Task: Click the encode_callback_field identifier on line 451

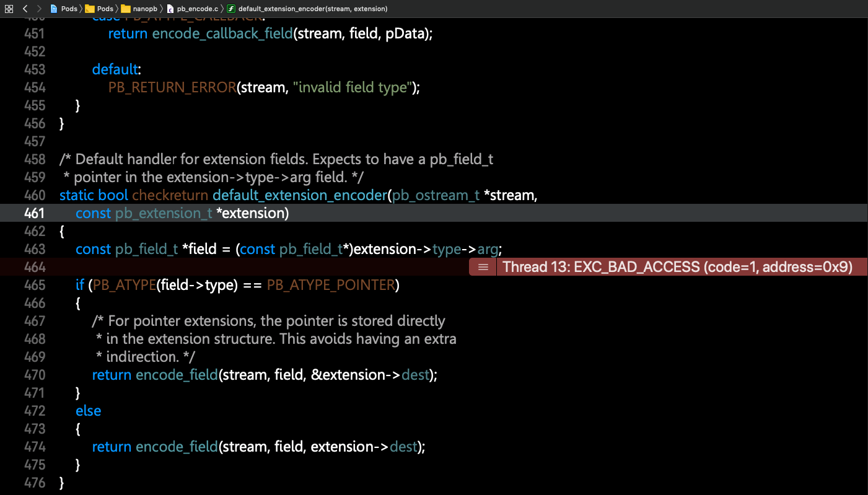Action: (x=222, y=33)
